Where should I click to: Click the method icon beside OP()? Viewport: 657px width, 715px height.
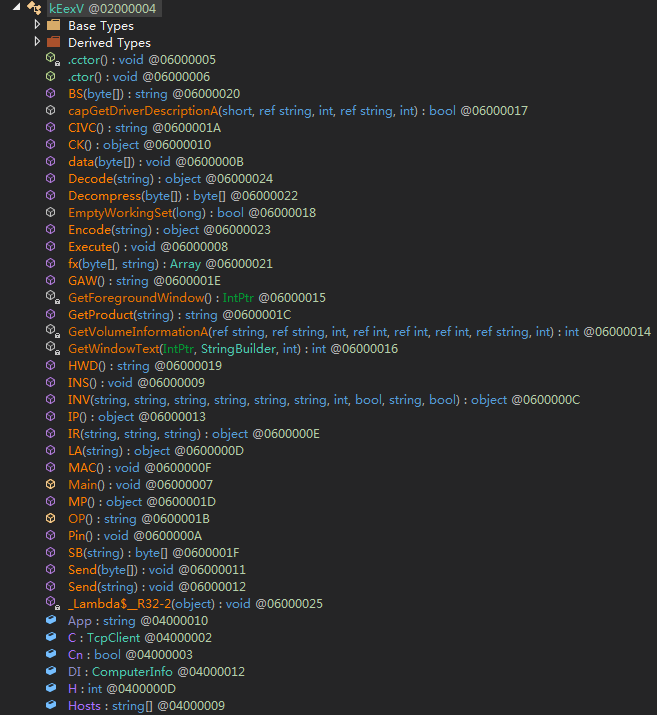[51, 518]
